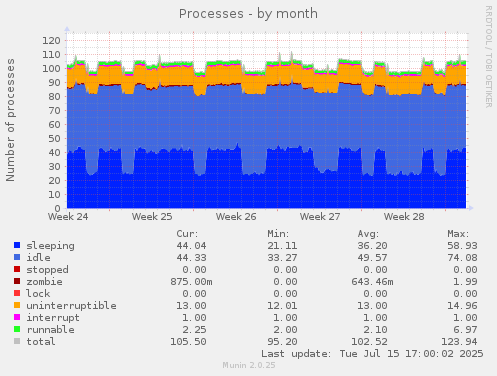The image size is (497, 376).
Task: Click the stopped legend color swatch
Action: (x=17, y=269)
